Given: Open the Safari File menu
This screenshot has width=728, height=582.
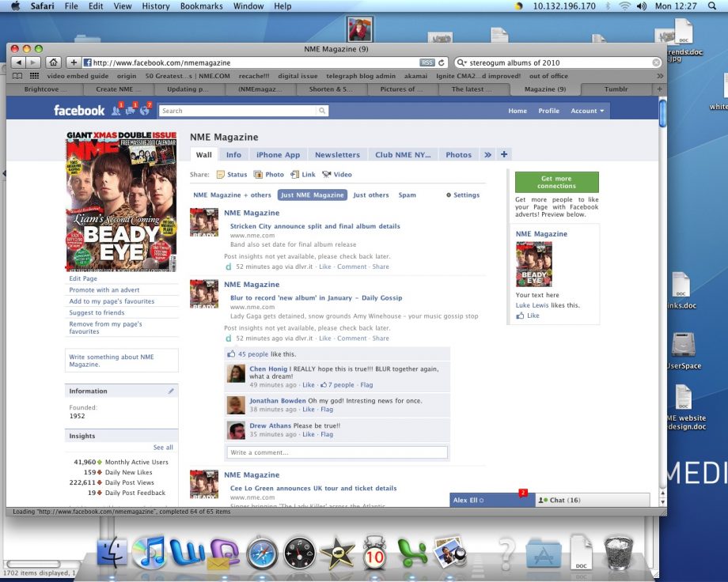Looking at the screenshot, I should [x=71, y=6].
